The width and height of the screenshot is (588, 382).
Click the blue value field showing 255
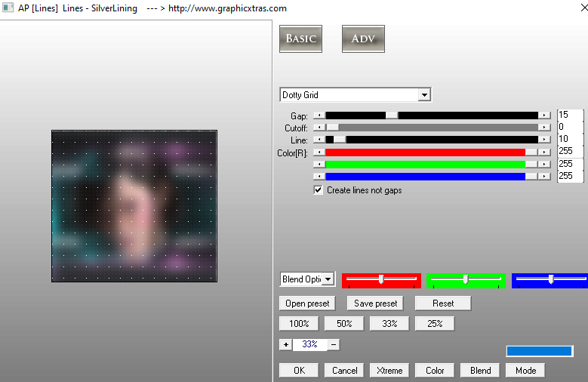(x=570, y=176)
